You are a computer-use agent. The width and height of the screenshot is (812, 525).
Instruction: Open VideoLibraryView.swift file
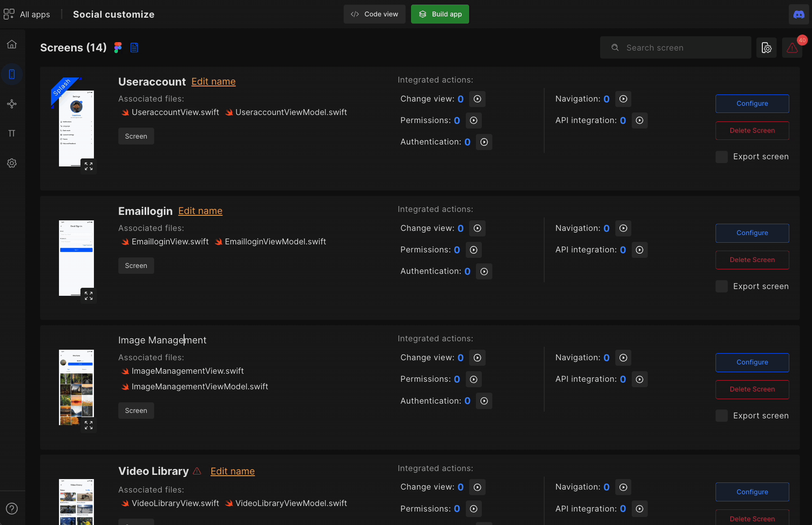click(171, 504)
